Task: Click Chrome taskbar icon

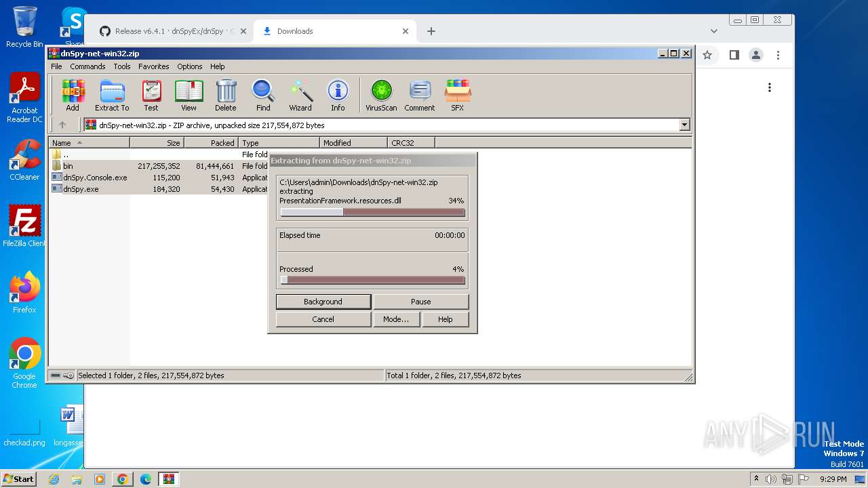Action: tap(122, 479)
